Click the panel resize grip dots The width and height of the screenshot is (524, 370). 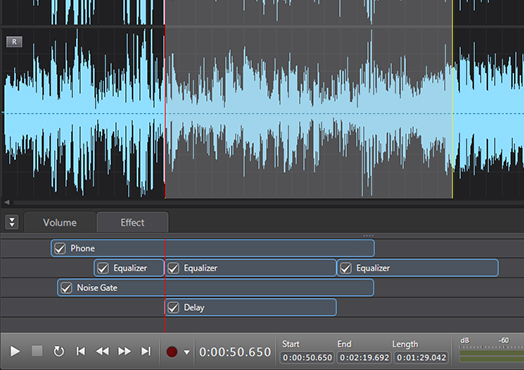[368, 236]
